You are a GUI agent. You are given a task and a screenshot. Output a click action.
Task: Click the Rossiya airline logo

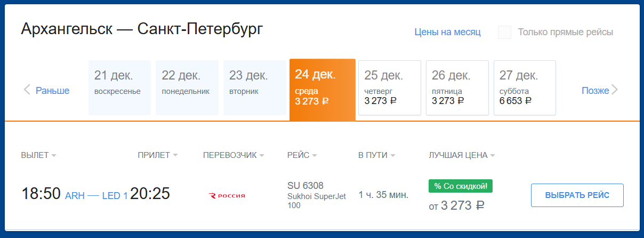pyautogui.click(x=227, y=195)
